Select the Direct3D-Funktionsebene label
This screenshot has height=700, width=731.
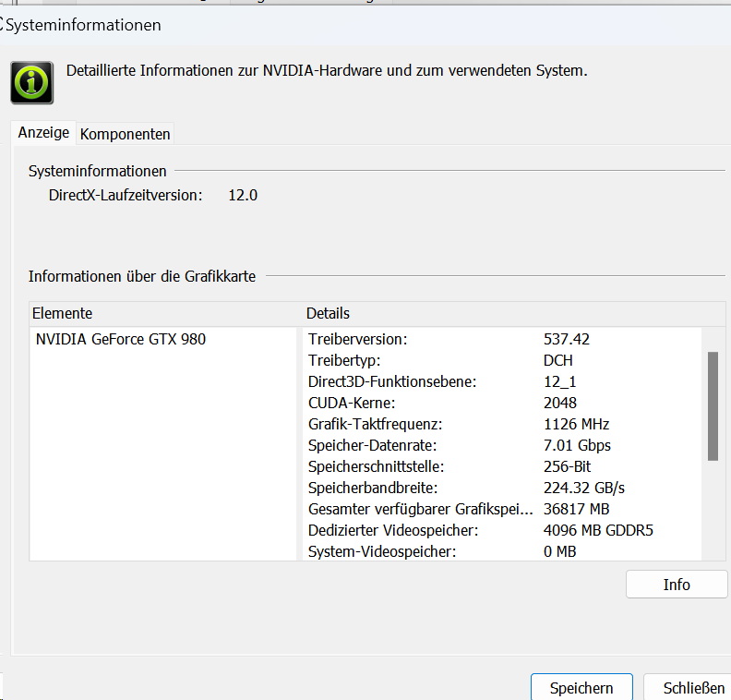point(392,381)
